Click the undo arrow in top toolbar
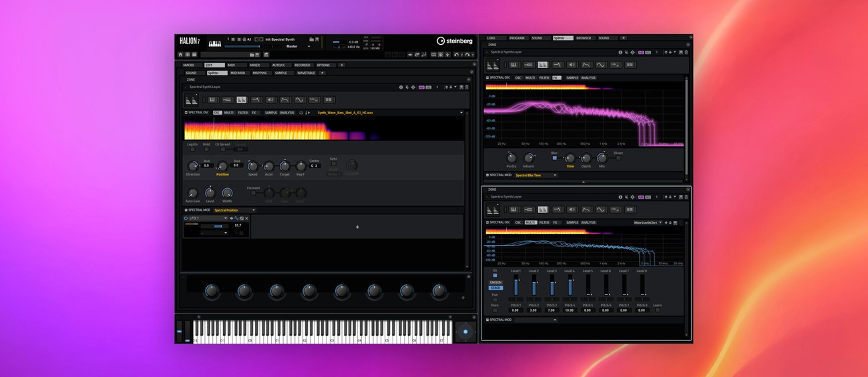 [x=457, y=55]
